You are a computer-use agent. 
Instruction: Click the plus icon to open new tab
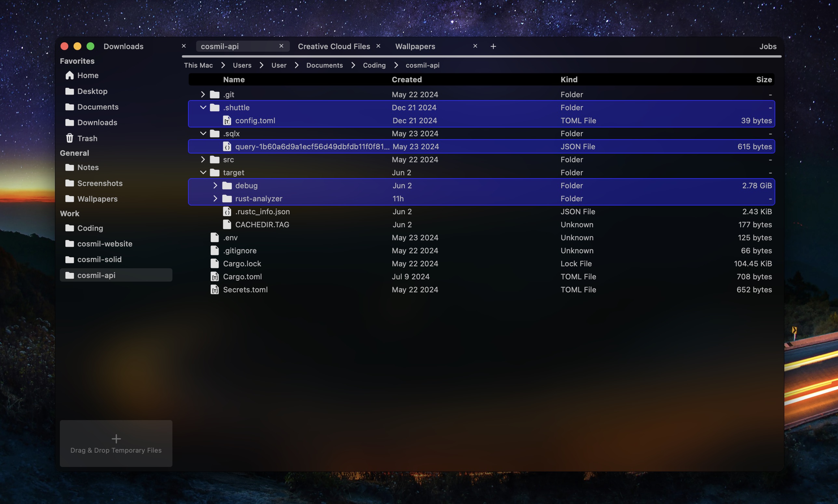tap(493, 46)
